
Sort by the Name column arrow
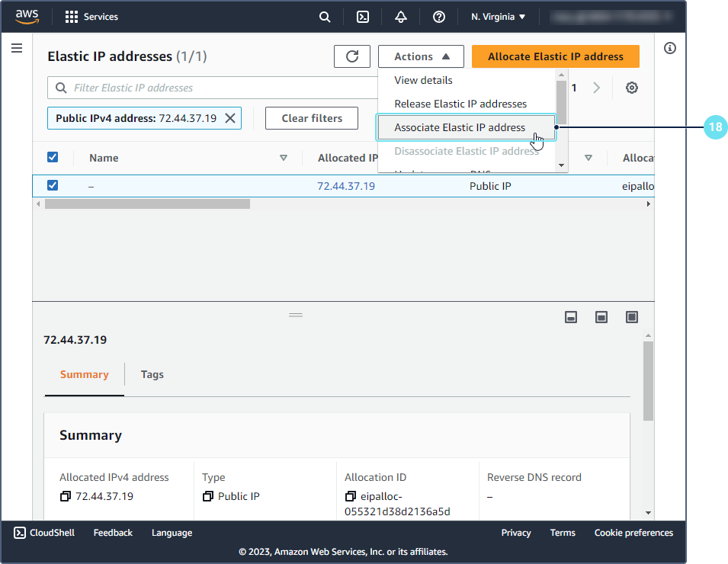[284, 158]
